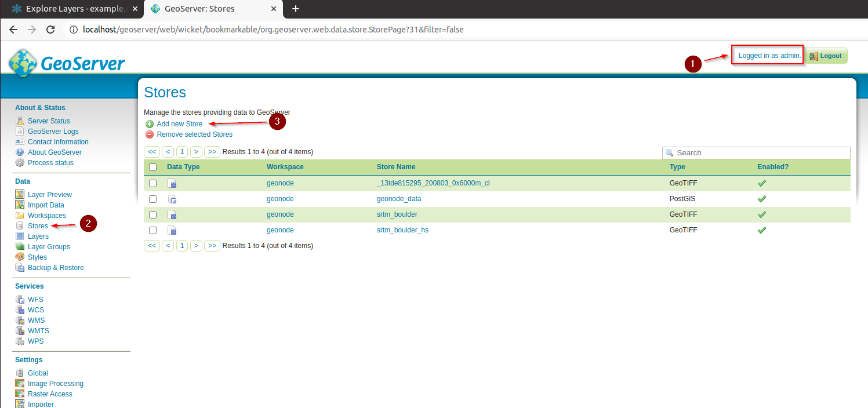Click the WMS service icon
Screen dimensions: 868x408
coord(20,320)
